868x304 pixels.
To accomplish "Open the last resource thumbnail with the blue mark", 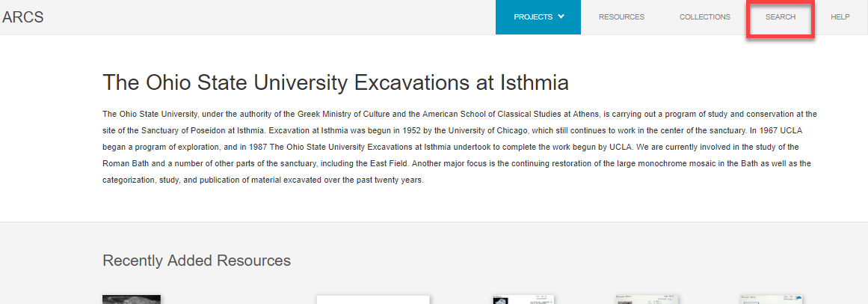I will click(772, 300).
